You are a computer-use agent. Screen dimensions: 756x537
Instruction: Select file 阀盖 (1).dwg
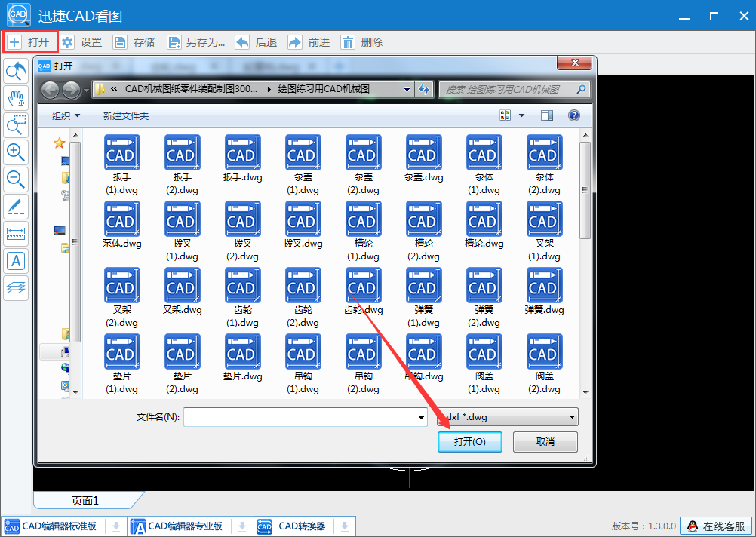point(484,364)
